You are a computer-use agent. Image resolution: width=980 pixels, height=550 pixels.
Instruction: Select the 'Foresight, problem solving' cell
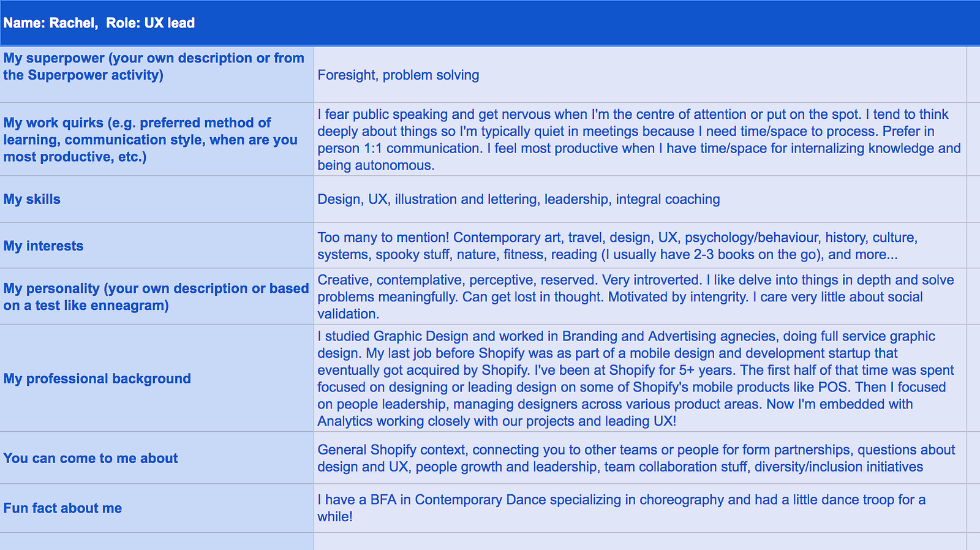pos(640,74)
